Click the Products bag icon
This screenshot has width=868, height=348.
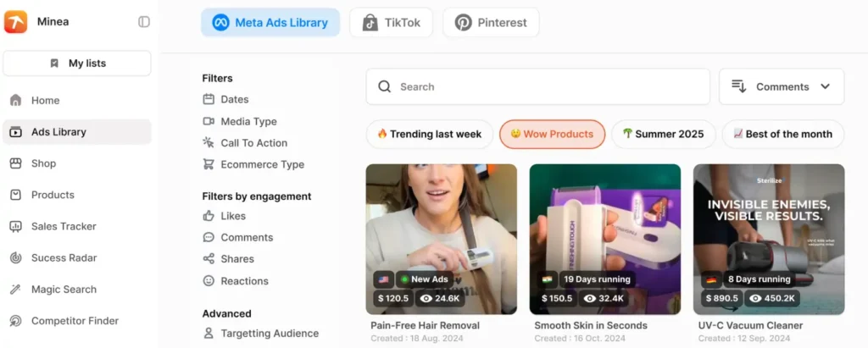point(15,195)
